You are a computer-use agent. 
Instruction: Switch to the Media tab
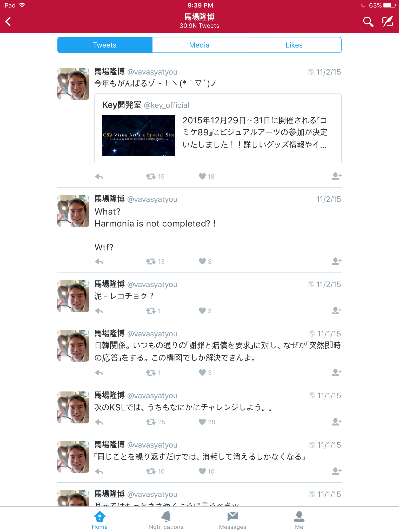(199, 45)
